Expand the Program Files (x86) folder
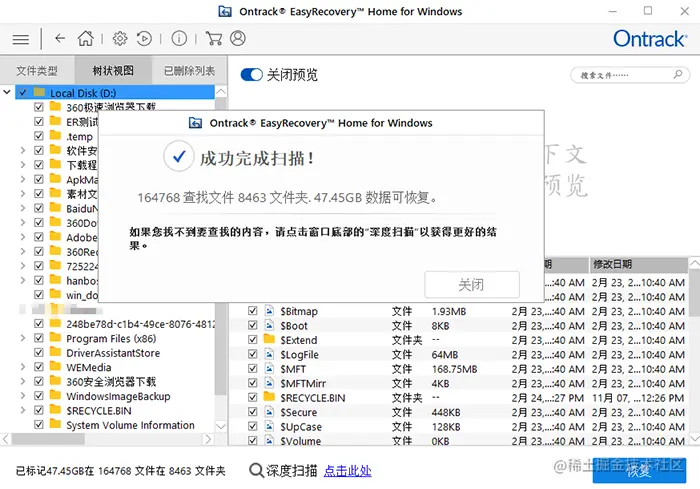 click(x=23, y=338)
